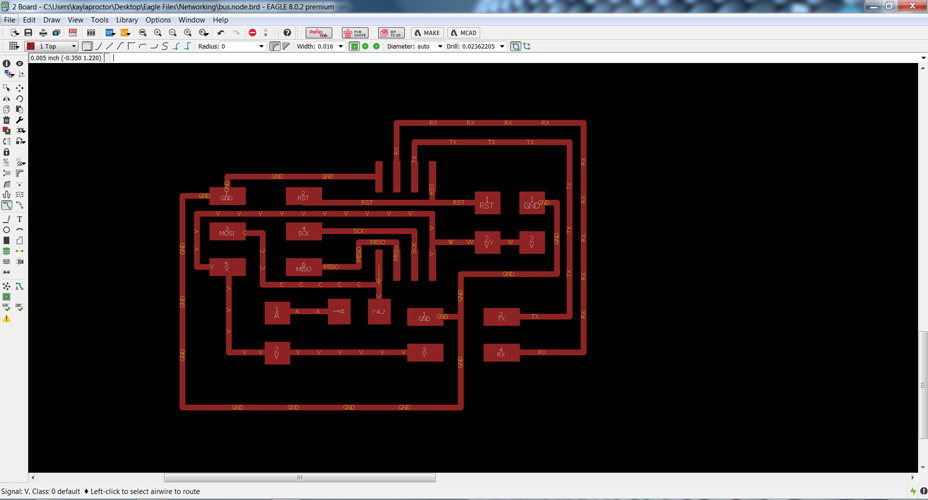Select the Dimension measure tool
The height and width of the screenshot is (500, 928).
[7, 272]
